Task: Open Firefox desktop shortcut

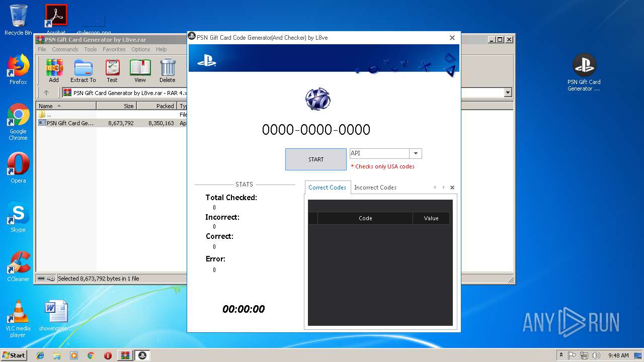Action: (18, 69)
